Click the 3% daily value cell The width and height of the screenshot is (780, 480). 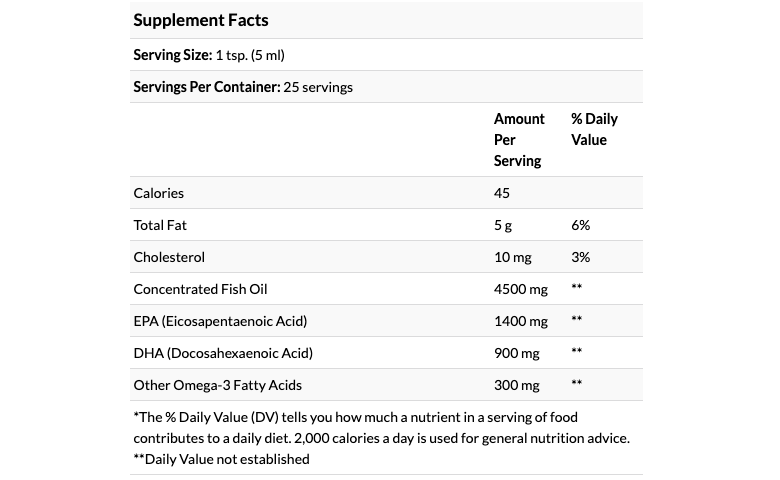tap(581, 257)
